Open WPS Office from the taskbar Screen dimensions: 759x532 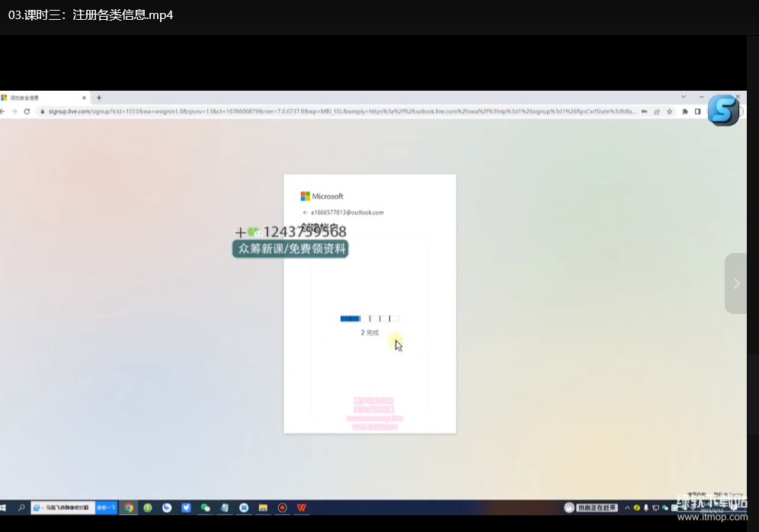tap(302, 508)
